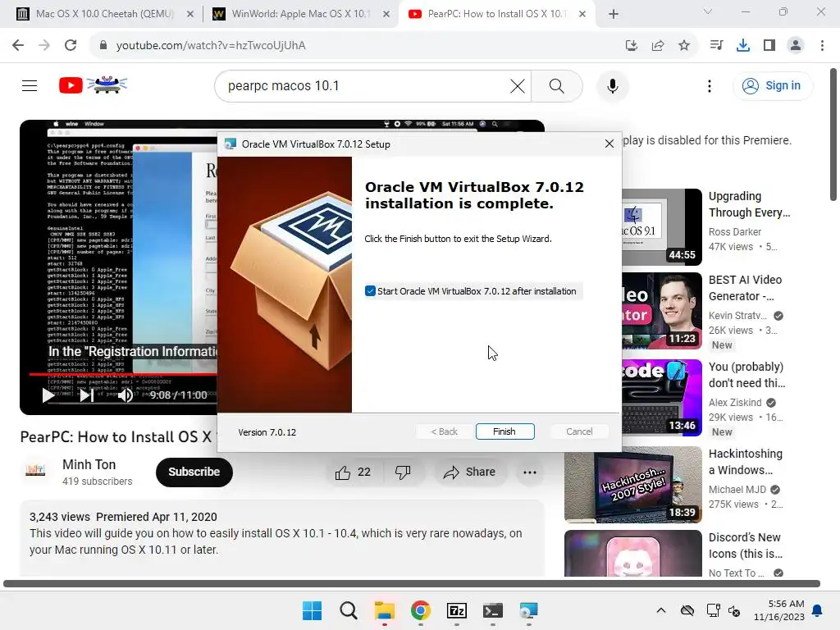Click the horizontal scrollbar at bottom
840x630 pixels.
click(412, 583)
